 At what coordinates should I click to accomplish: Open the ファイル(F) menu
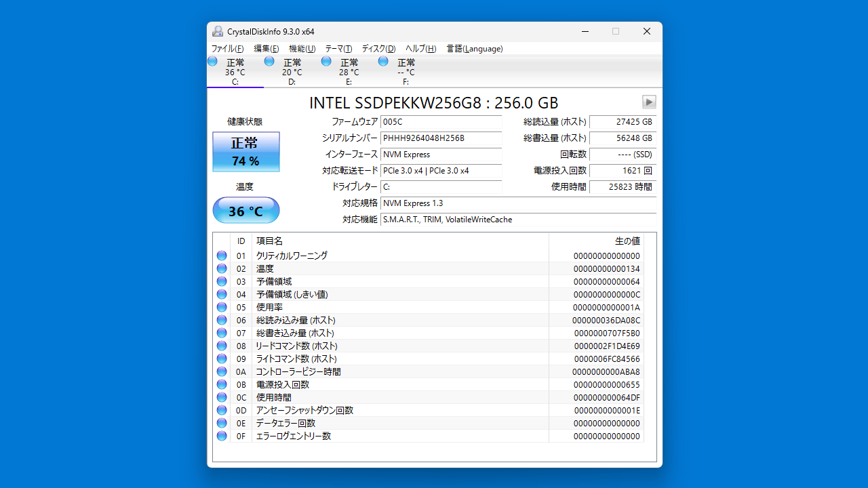coord(228,49)
